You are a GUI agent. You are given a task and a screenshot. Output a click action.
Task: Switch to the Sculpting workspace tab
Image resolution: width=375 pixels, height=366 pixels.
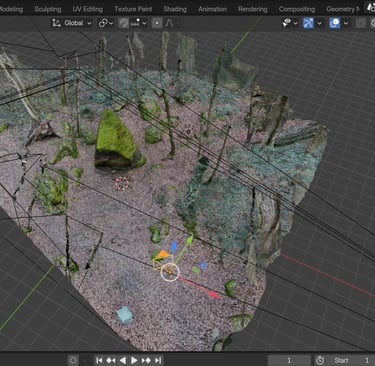48,9
